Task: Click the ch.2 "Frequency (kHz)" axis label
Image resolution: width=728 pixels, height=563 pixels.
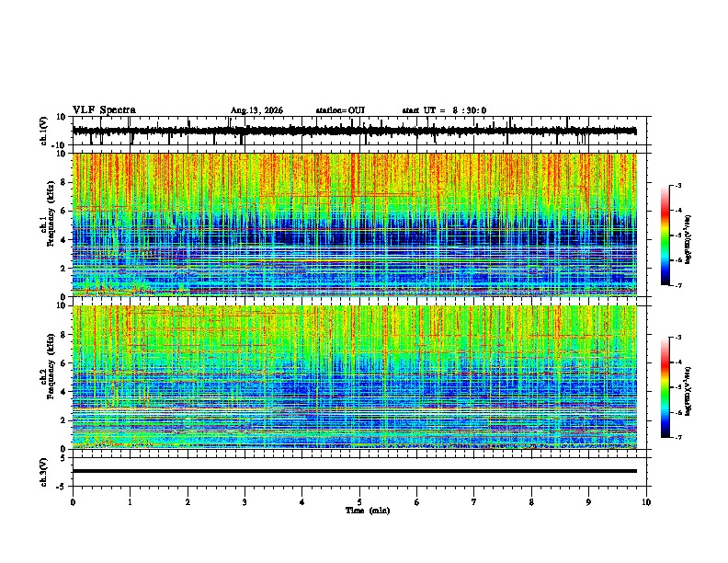Action: click(x=51, y=366)
